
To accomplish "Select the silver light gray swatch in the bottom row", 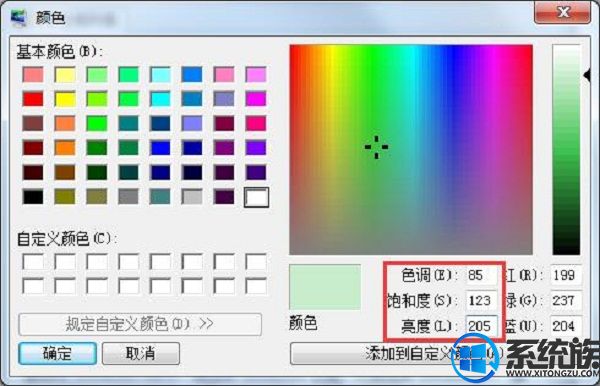I will tap(192, 197).
